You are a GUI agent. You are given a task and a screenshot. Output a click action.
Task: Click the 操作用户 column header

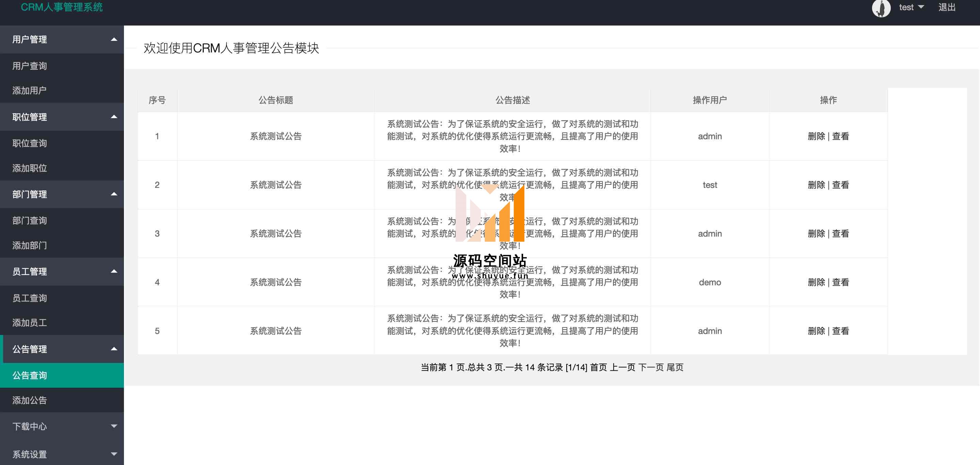[x=710, y=100]
